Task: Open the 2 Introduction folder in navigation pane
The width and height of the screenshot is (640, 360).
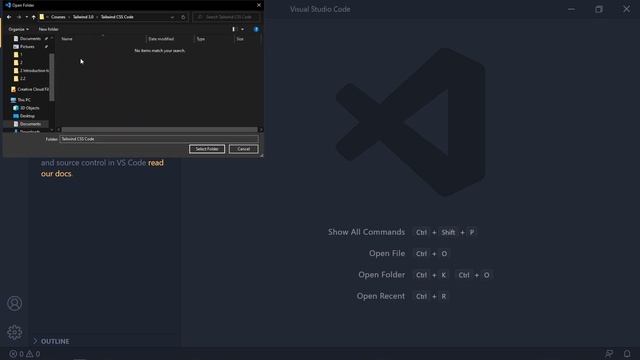Action: coord(31,71)
